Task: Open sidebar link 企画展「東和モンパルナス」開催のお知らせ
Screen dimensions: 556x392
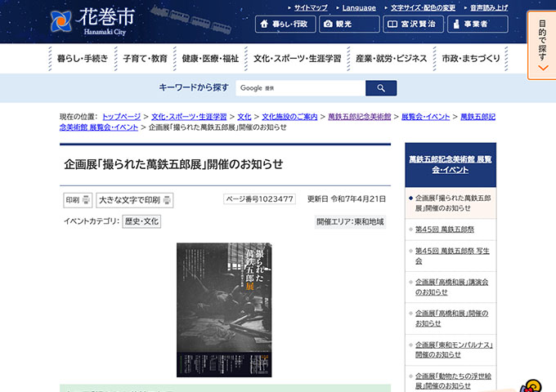Action: (x=454, y=350)
